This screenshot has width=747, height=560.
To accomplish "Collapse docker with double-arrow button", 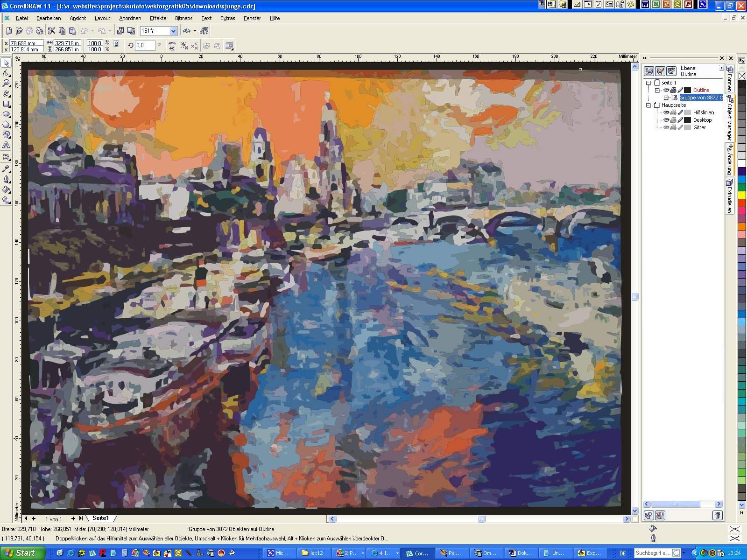I will (645, 58).
